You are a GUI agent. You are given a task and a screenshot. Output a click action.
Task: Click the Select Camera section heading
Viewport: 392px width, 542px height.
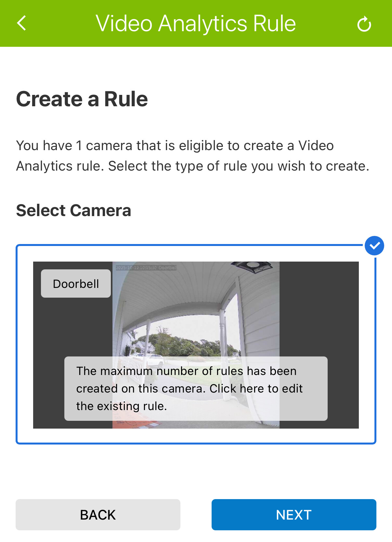coord(73,210)
